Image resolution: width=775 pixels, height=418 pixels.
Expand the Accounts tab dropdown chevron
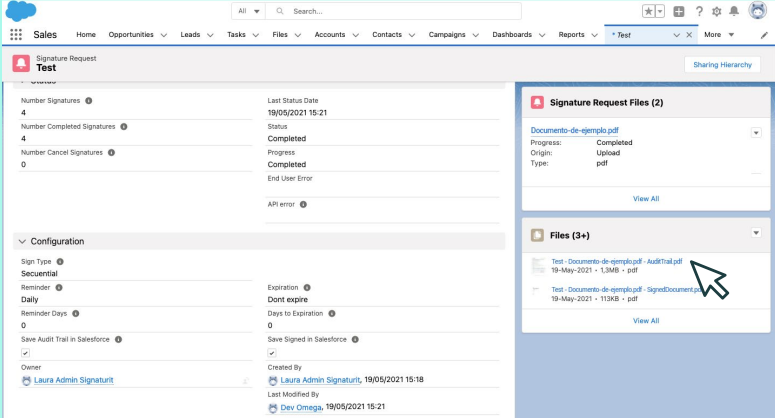355,35
